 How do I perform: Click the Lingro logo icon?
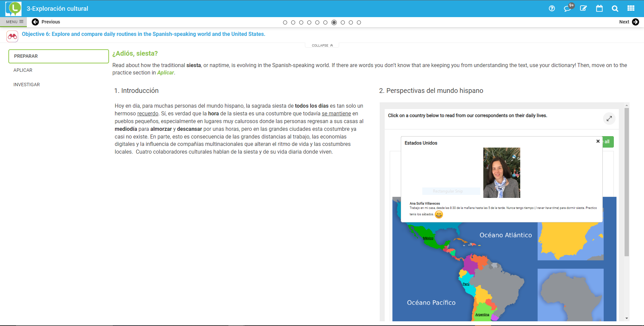(x=13, y=8)
